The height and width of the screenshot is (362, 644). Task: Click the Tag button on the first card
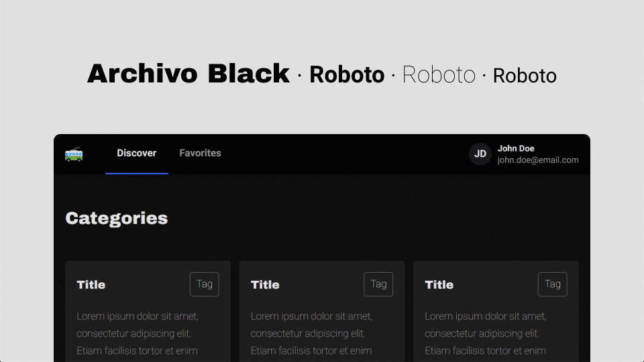tap(204, 284)
